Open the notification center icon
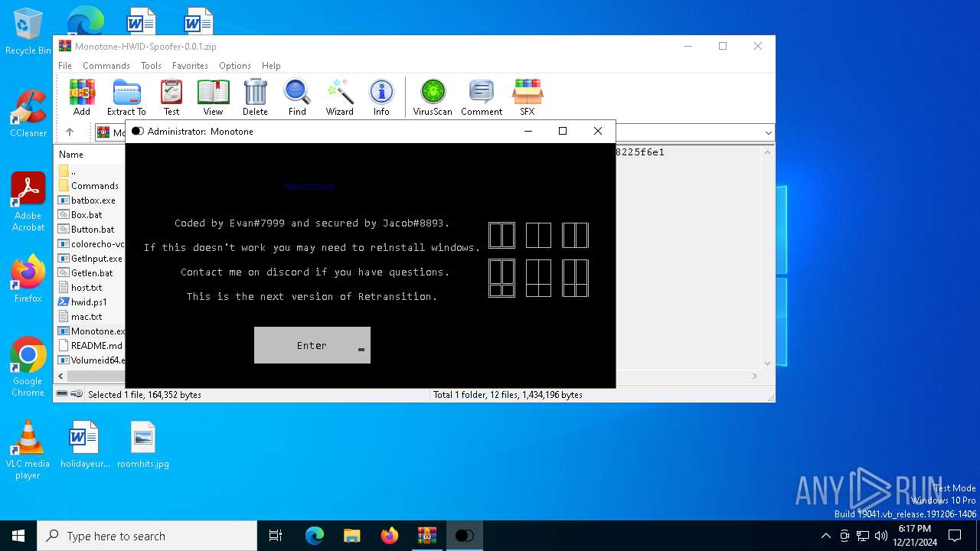 pyautogui.click(x=955, y=536)
